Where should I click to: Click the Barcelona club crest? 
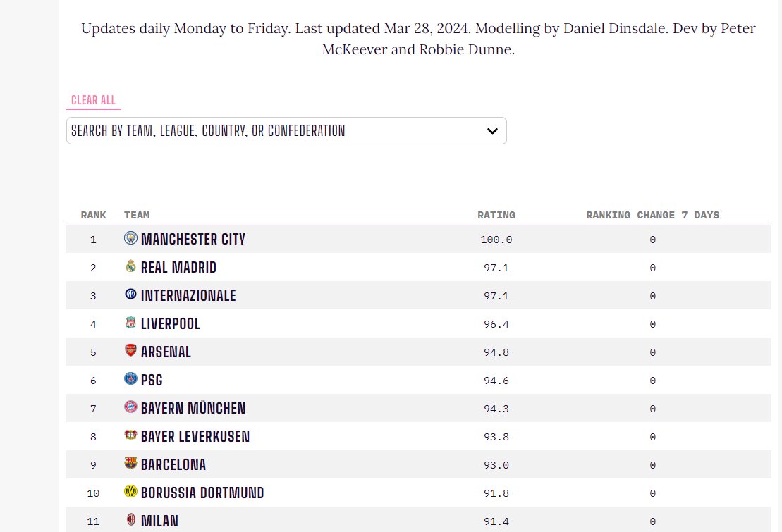coord(130,463)
